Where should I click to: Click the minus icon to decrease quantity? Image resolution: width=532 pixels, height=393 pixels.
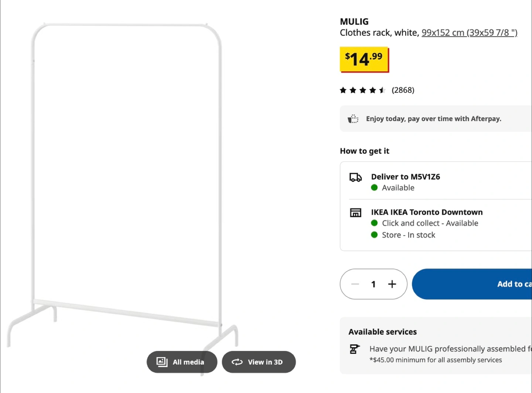355,284
